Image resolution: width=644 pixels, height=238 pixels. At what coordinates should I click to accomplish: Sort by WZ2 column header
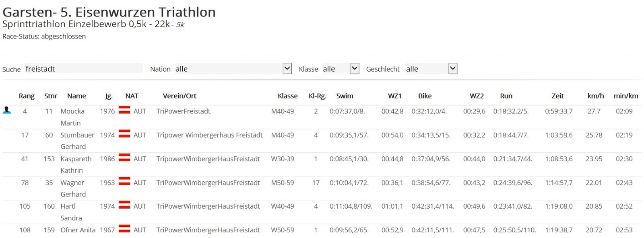(477, 96)
